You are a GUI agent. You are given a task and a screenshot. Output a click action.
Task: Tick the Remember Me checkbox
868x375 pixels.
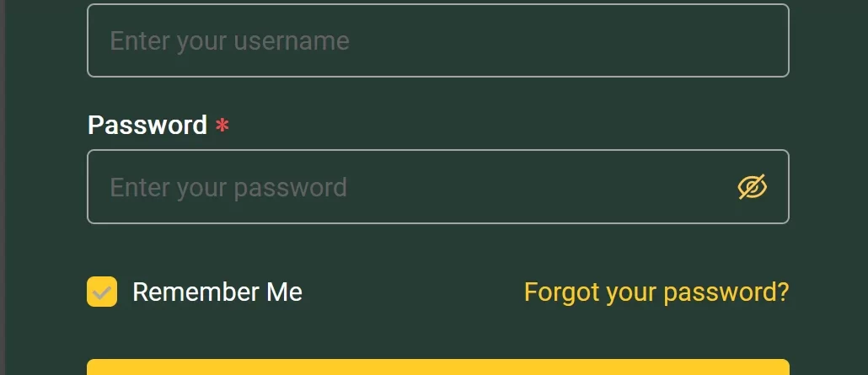click(x=102, y=292)
